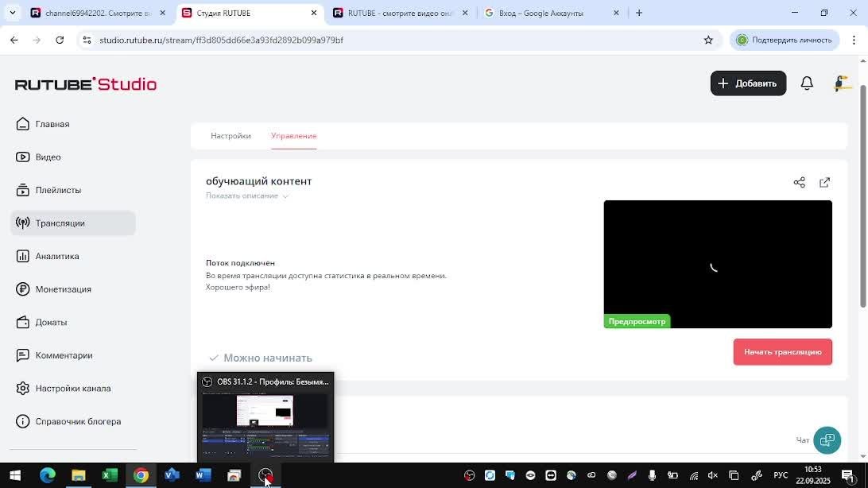Open the Донаты section

[41, 322]
